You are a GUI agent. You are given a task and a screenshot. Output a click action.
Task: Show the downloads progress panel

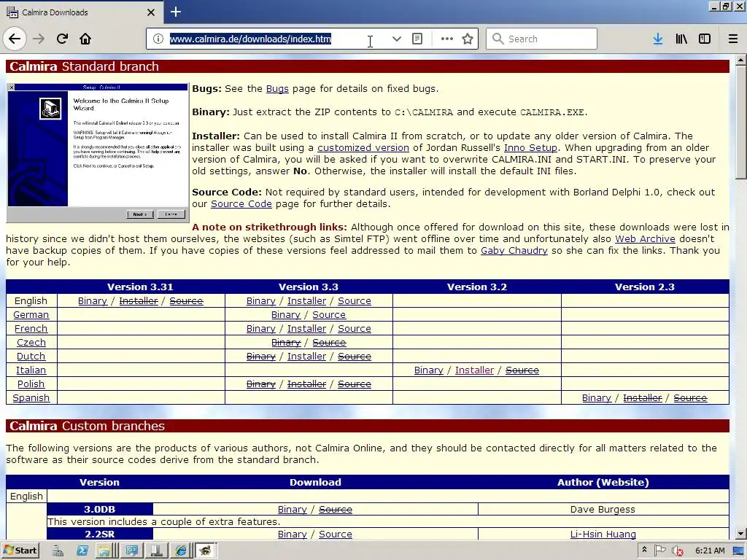(x=658, y=39)
